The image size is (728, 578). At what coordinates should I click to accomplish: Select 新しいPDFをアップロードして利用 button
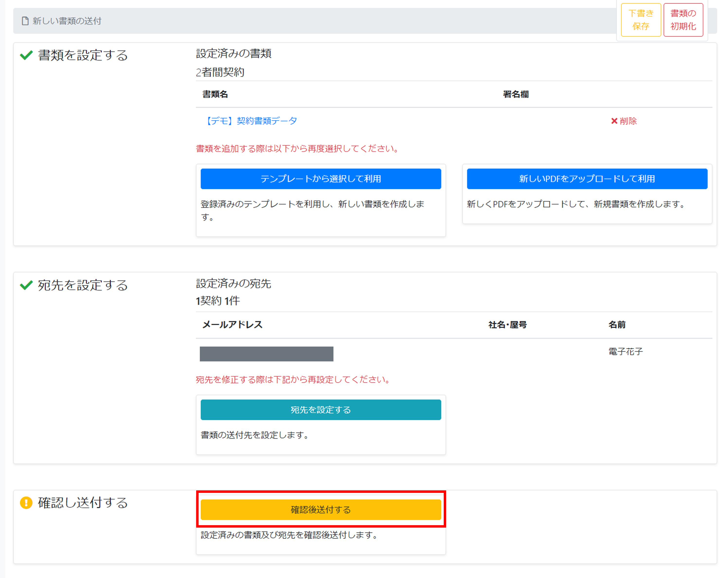pyautogui.click(x=587, y=179)
